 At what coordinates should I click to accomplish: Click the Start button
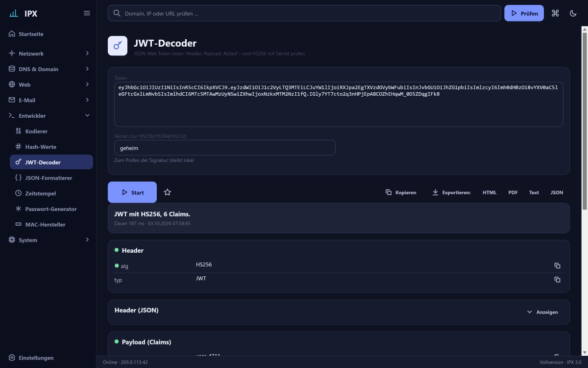pos(132,192)
